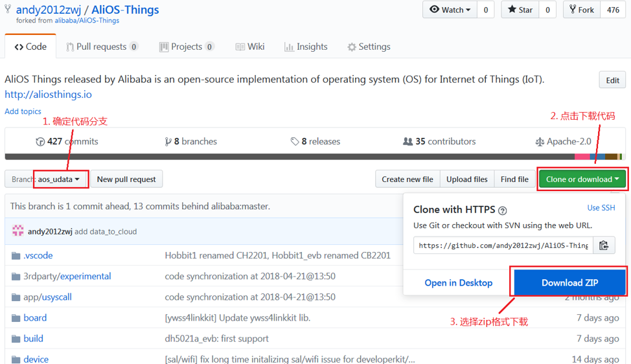Open the Settings tab
The height and width of the screenshot is (364, 631).
(369, 47)
